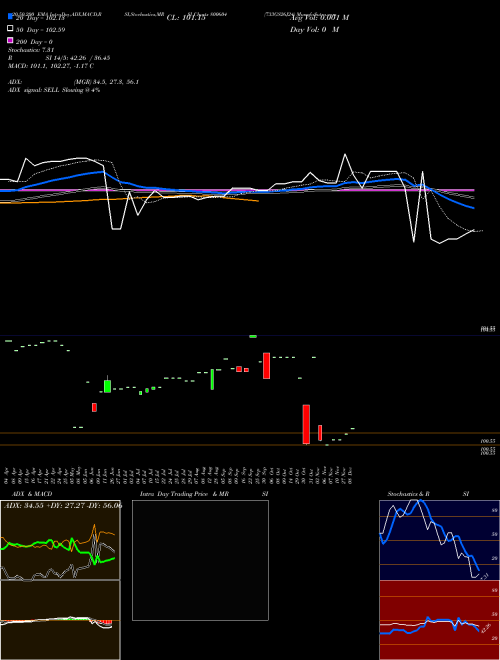The width and height of the screenshot is (500, 660).
Task: Select the '200 Day = 0' legend text
Action: click(34, 42)
